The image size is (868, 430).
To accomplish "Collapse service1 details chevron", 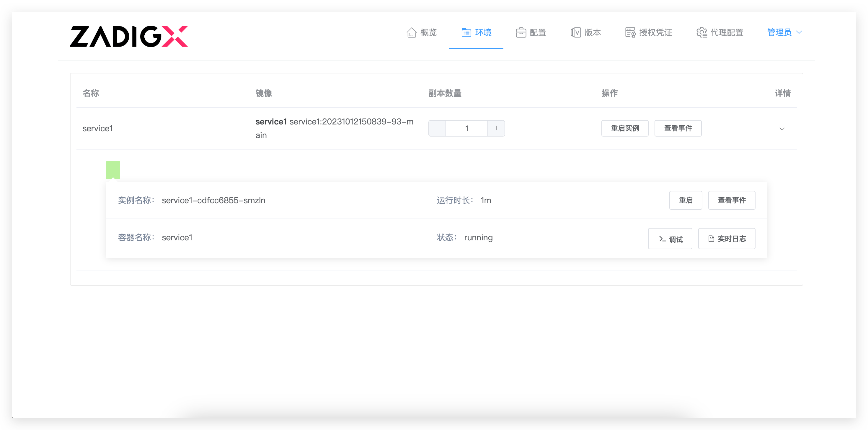I will [782, 129].
